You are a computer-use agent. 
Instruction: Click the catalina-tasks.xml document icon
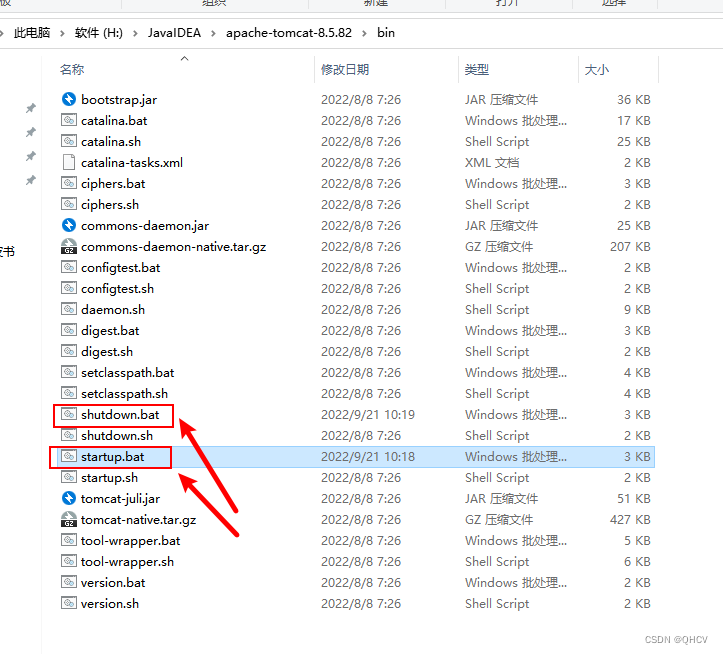[69, 162]
